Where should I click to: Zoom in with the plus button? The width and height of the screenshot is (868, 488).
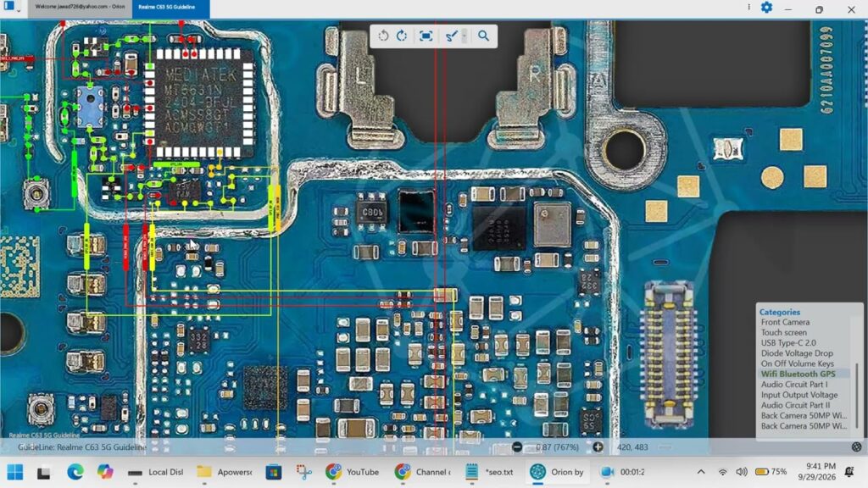pos(598,446)
